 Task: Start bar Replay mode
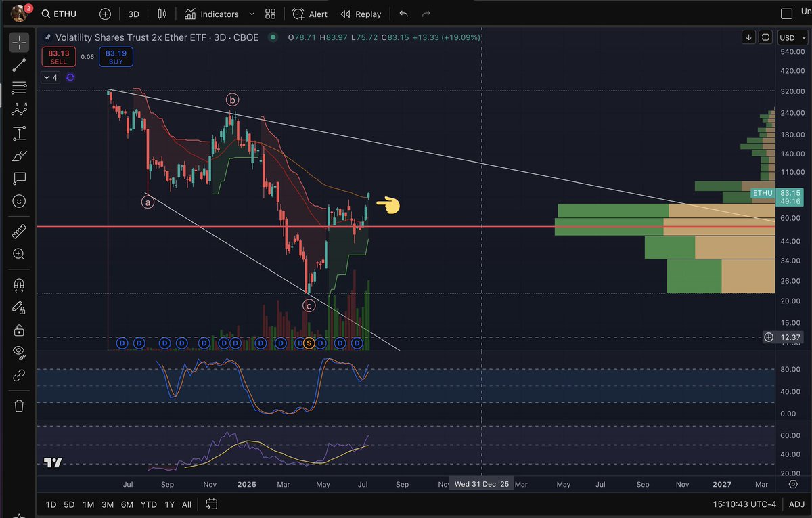(361, 14)
